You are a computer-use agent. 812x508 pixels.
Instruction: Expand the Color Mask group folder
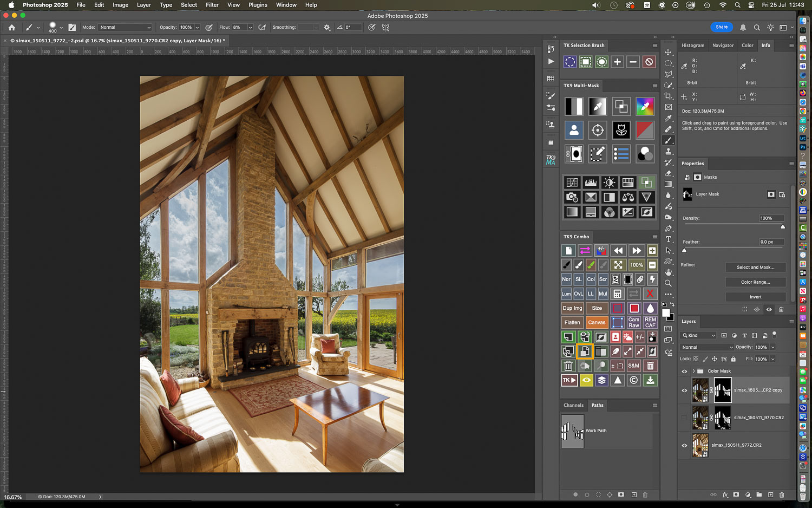coord(693,372)
